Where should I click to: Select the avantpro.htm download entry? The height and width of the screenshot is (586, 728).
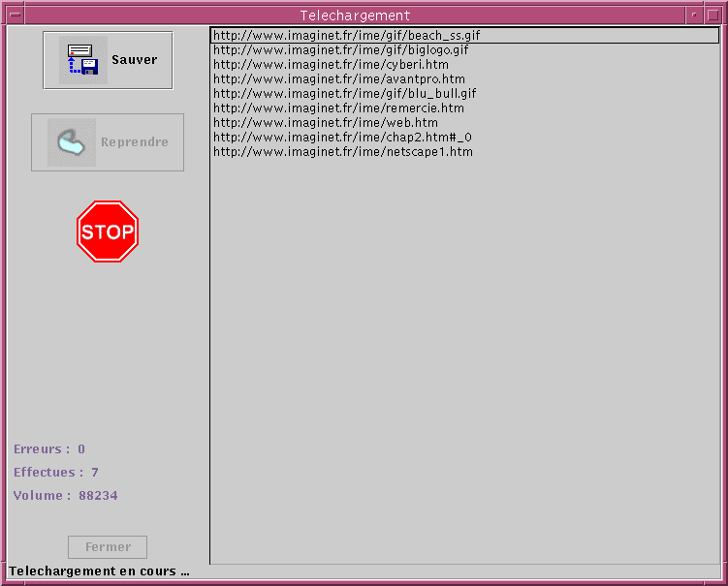pos(338,79)
